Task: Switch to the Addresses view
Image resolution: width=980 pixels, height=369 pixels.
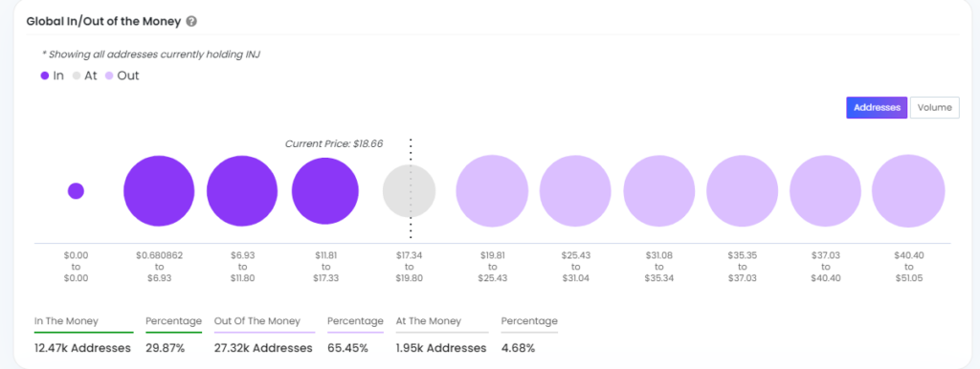Action: 877,107
